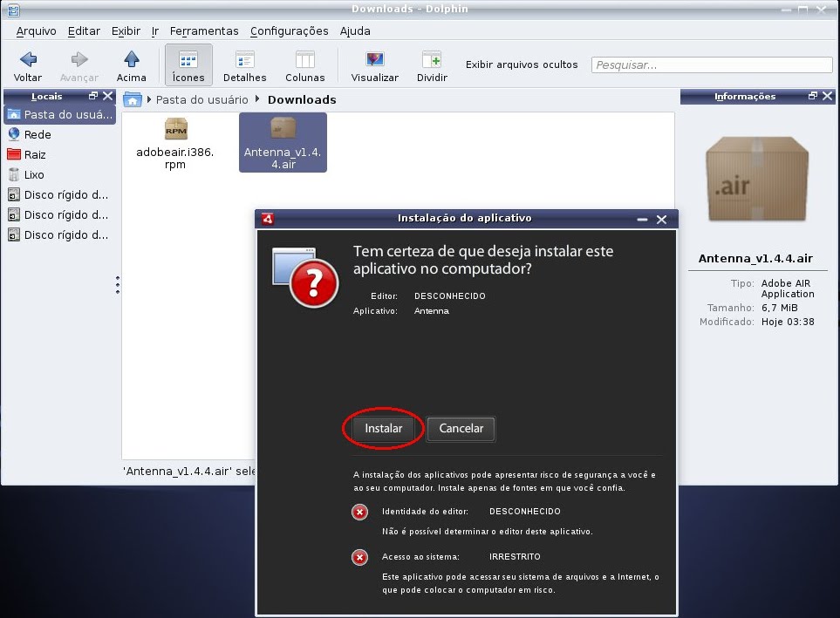The height and width of the screenshot is (618, 840).
Task: Click the 'Hoje 03:38' modified value
Action: click(788, 322)
